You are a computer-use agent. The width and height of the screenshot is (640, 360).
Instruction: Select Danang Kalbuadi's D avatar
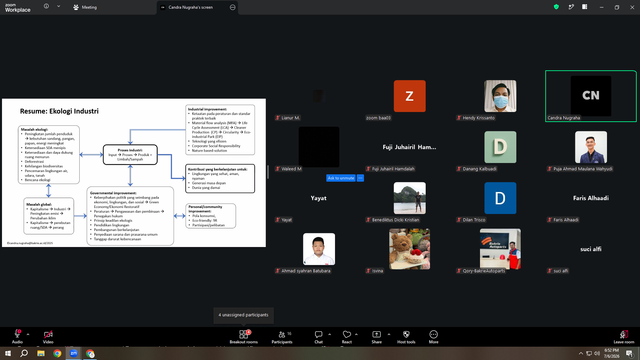pos(500,147)
